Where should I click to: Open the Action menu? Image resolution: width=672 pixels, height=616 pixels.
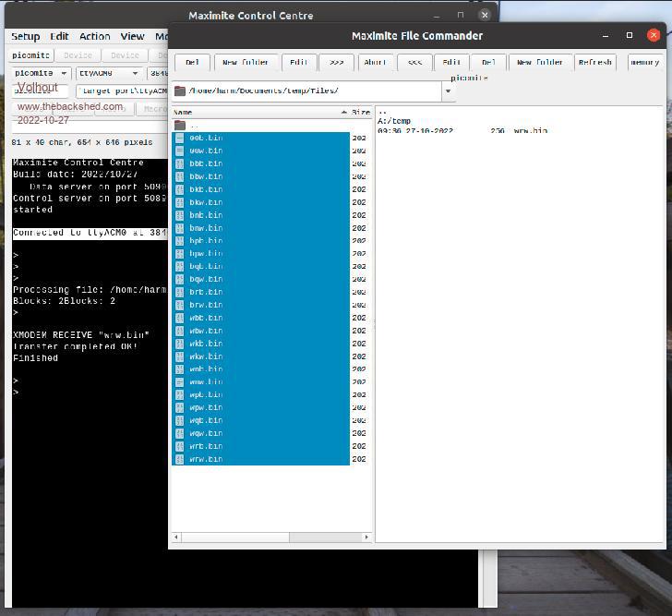pos(94,36)
